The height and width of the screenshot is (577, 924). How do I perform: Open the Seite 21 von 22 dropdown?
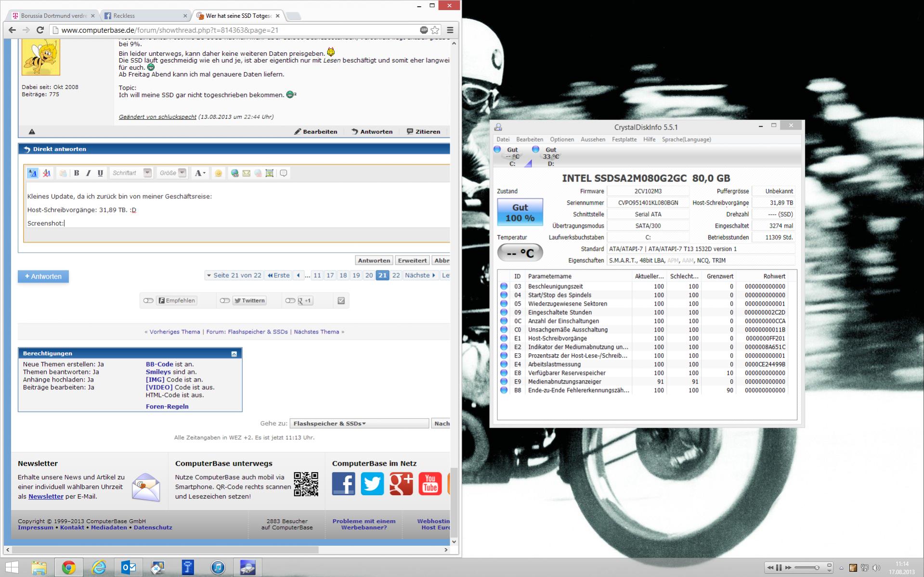coord(234,275)
